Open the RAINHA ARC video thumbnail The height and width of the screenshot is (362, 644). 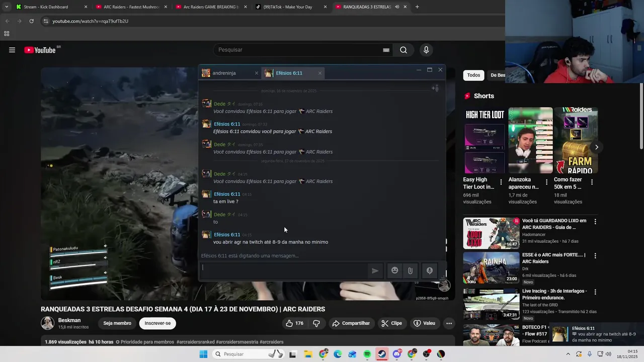[491, 267]
